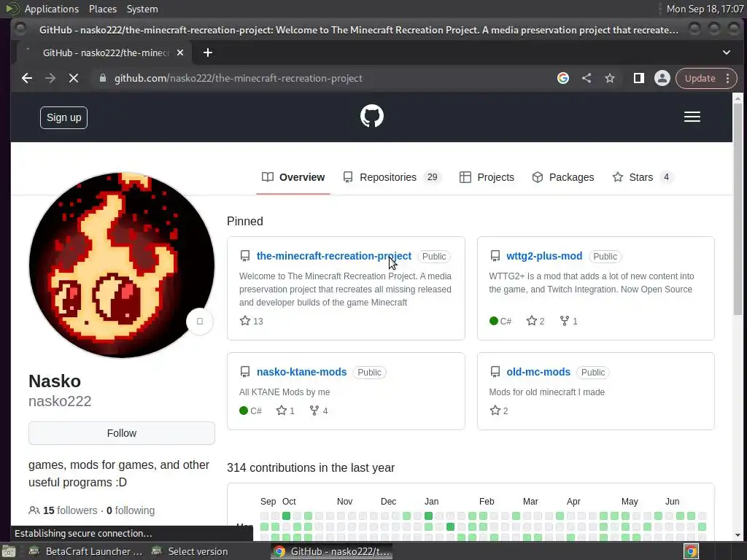The height and width of the screenshot is (560, 747).
Task: Open the Repositories tab
Action: point(392,177)
